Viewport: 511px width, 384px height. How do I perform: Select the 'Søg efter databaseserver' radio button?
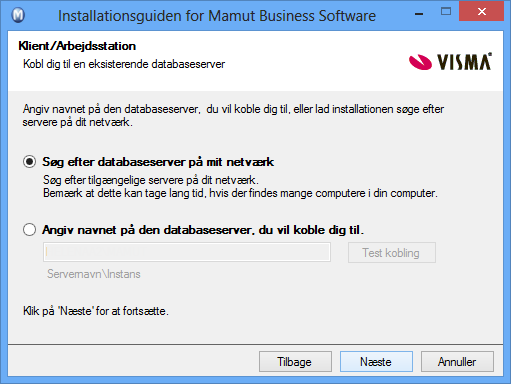[x=29, y=162]
